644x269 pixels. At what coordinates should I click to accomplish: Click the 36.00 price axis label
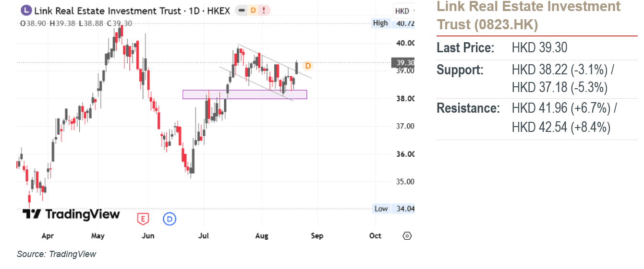(406, 154)
